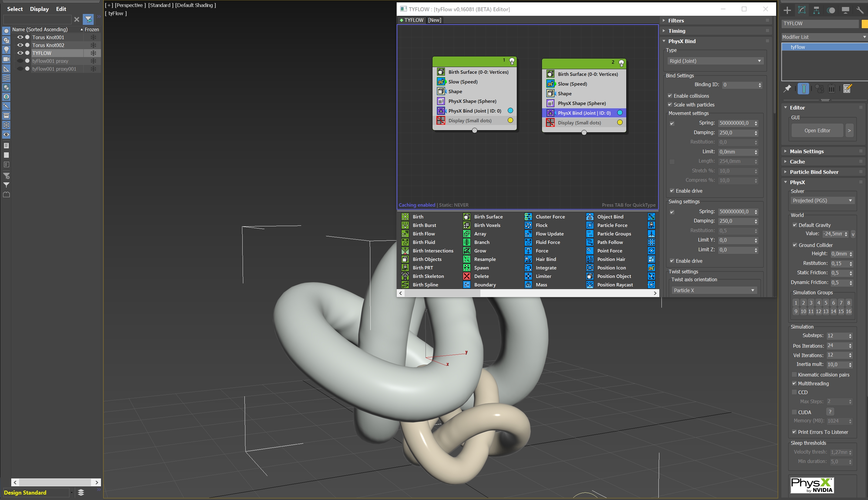The image size is (868, 500).
Task: Open the Modifier List dropdown
Action: tap(824, 37)
